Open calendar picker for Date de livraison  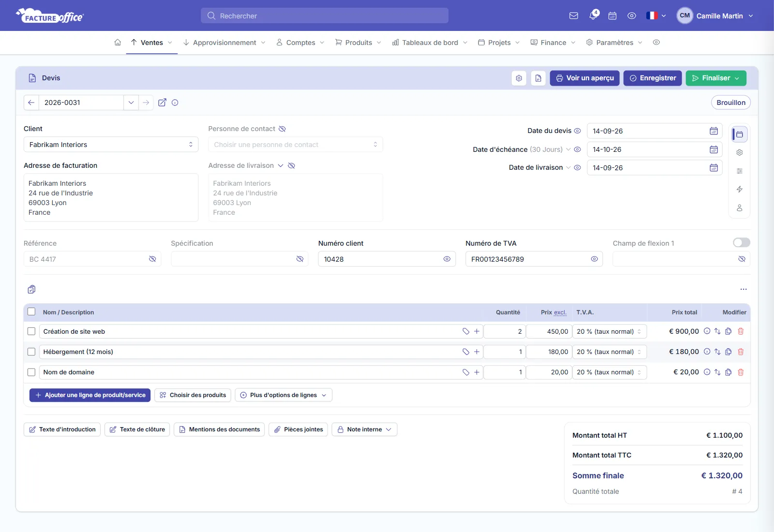pos(714,168)
